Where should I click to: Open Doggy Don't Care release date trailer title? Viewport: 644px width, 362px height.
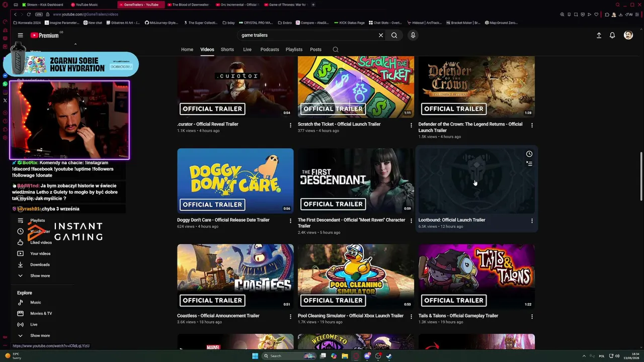[x=223, y=220]
